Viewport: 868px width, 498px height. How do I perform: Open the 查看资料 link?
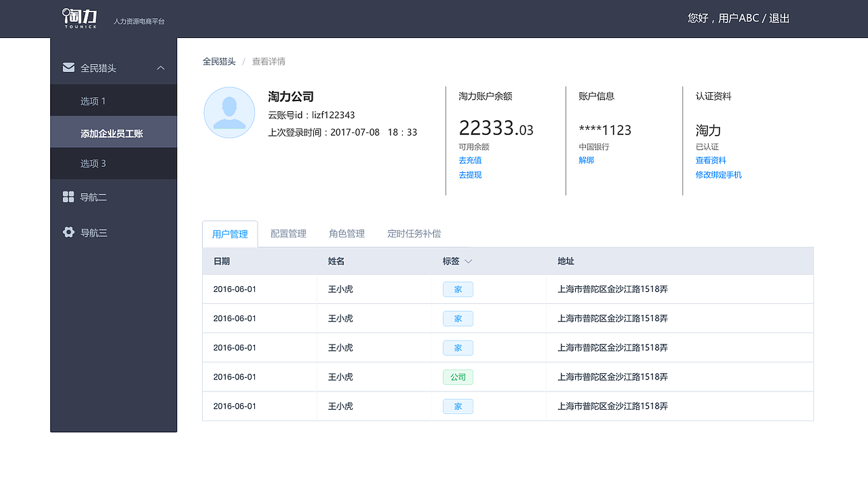click(x=711, y=160)
